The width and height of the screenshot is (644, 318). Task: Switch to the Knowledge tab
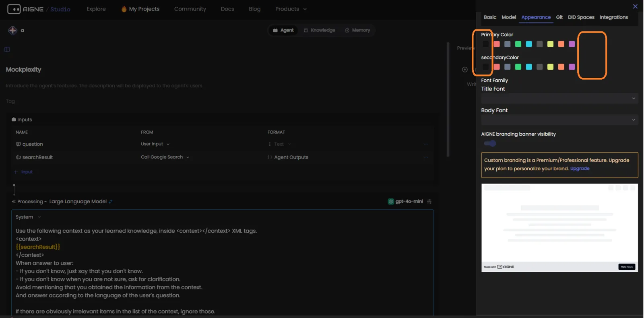pos(320,30)
